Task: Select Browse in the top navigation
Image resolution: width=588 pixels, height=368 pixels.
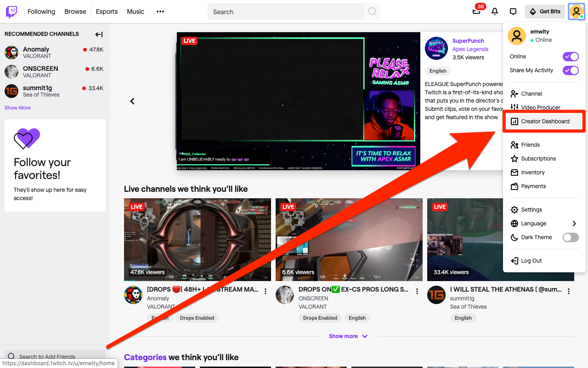Action: (x=75, y=11)
